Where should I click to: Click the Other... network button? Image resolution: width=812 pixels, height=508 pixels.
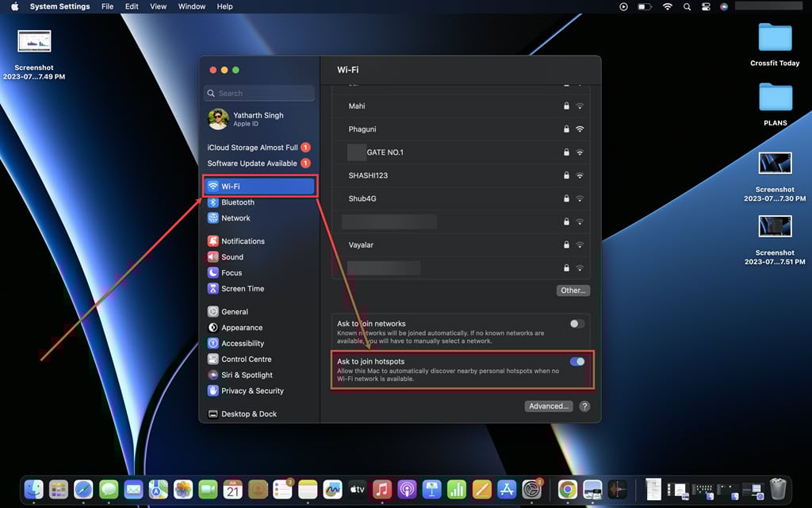tap(573, 291)
